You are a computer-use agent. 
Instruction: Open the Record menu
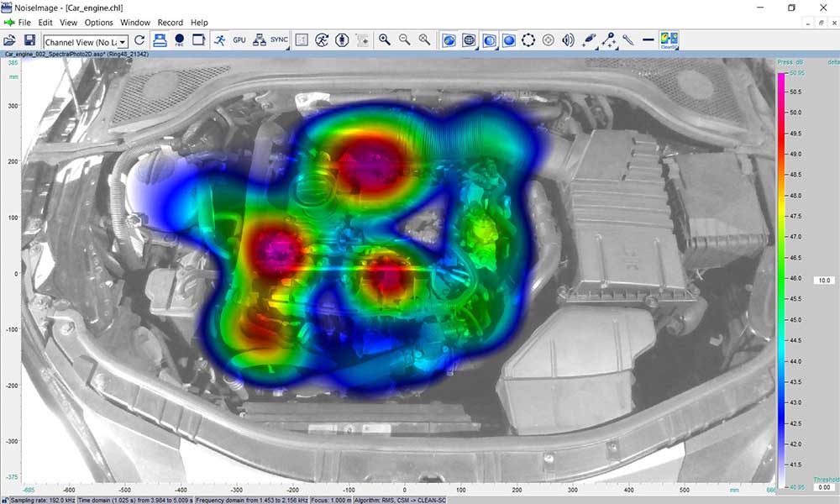(x=171, y=22)
